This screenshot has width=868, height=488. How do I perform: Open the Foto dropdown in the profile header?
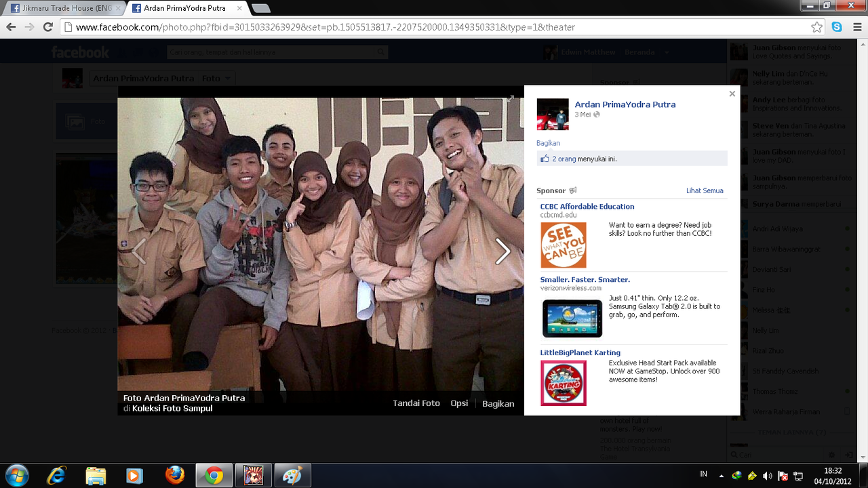coord(217,78)
